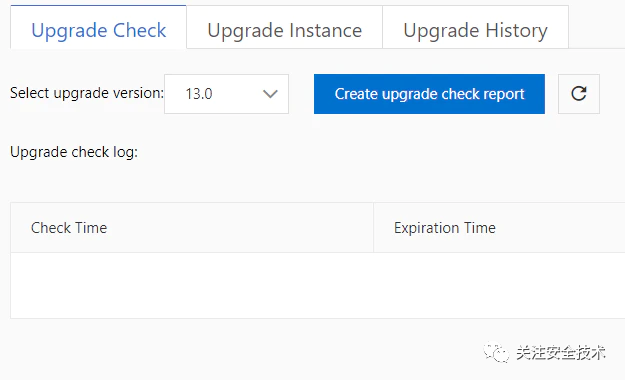Click the WeChat logo in the watermark
This screenshot has width=625, height=380.
point(496,352)
